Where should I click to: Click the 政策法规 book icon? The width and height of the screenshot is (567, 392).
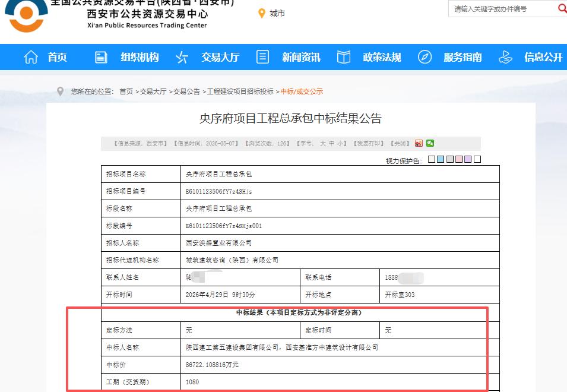pyautogui.click(x=344, y=57)
